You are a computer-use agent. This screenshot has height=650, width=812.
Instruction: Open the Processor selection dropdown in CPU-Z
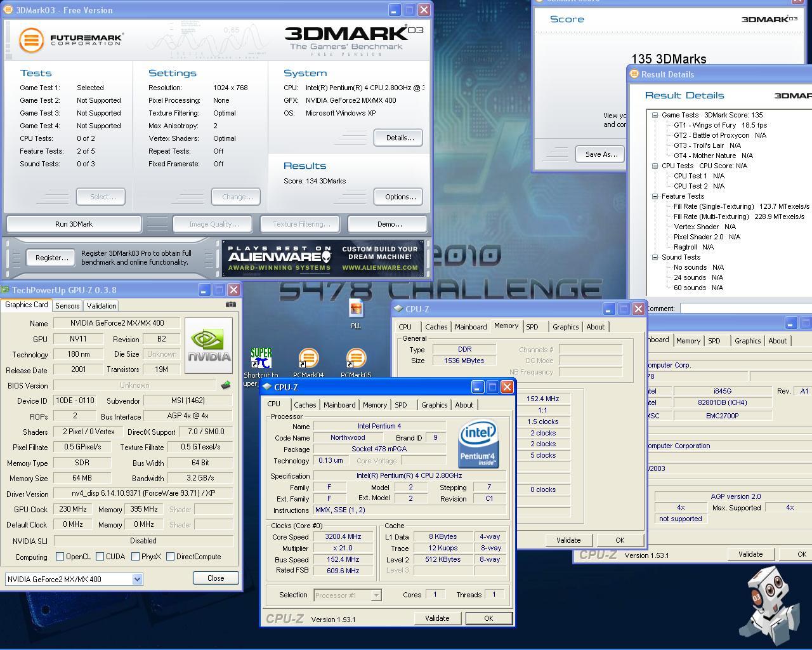[x=376, y=595]
